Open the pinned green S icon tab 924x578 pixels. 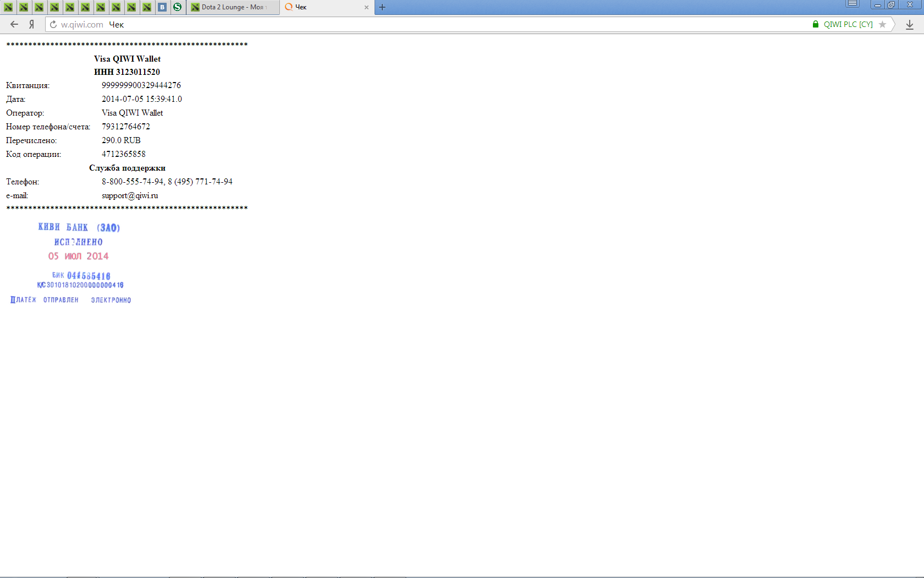177,7
